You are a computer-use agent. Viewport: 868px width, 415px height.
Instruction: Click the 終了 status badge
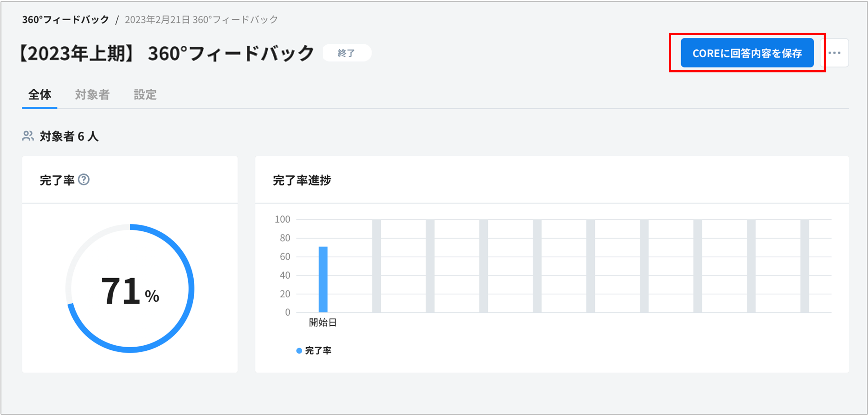click(x=346, y=53)
